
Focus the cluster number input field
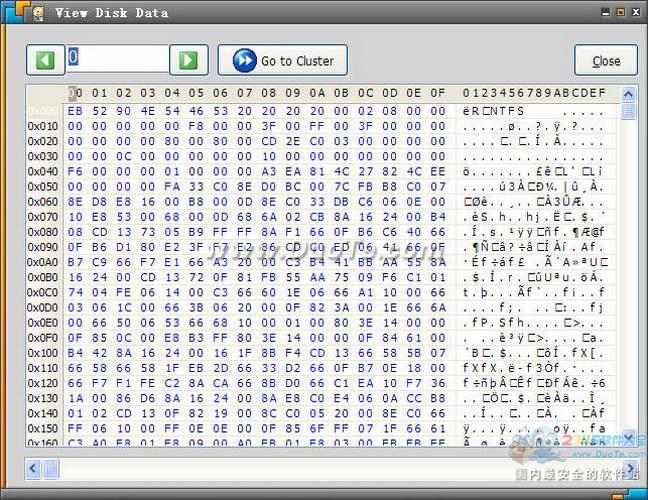tap(117, 58)
